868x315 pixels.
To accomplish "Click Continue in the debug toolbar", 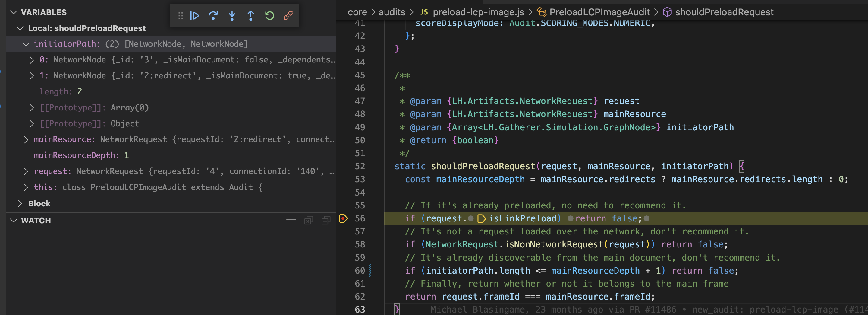I will click(x=194, y=15).
